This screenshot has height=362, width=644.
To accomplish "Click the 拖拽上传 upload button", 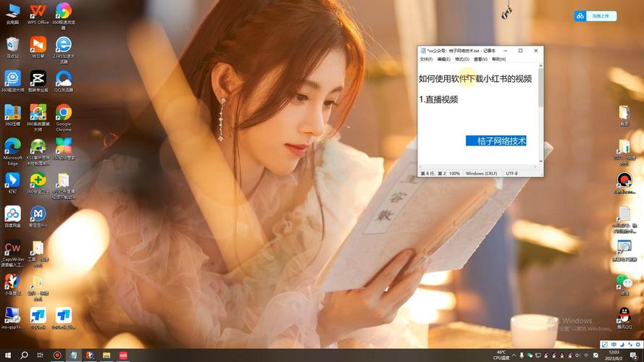I will [595, 16].
